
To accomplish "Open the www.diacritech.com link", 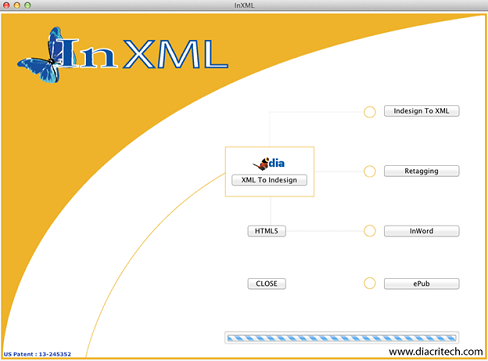I will (x=436, y=352).
